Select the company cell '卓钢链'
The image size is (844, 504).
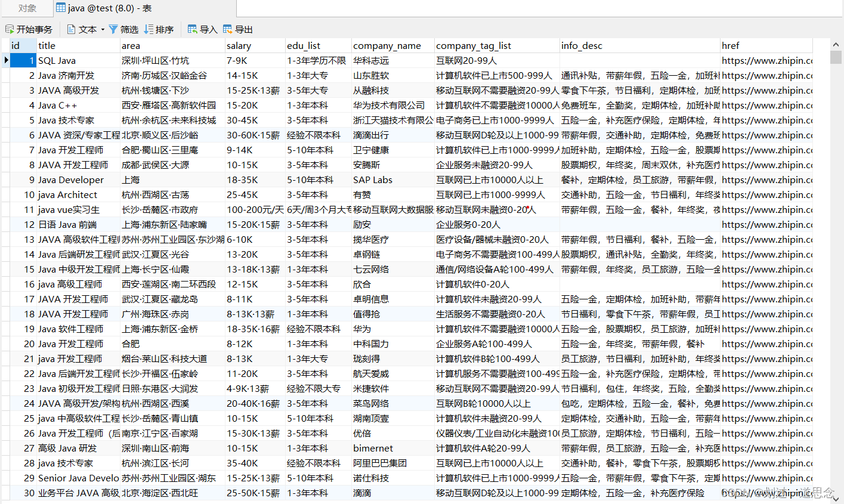click(393, 254)
